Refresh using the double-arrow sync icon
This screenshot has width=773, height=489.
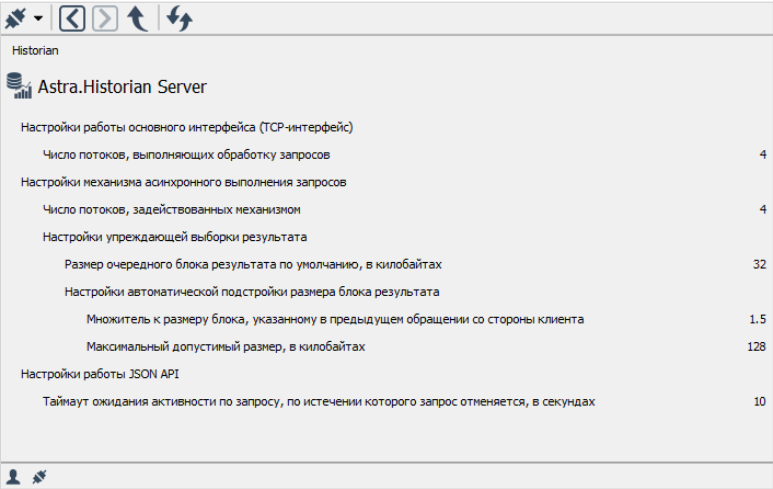tap(180, 17)
